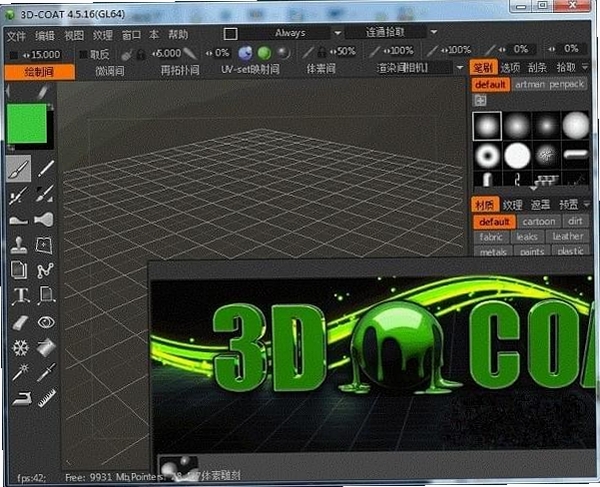The image size is (600, 487).
Task: Select the eraser tool
Action: click(x=20, y=322)
